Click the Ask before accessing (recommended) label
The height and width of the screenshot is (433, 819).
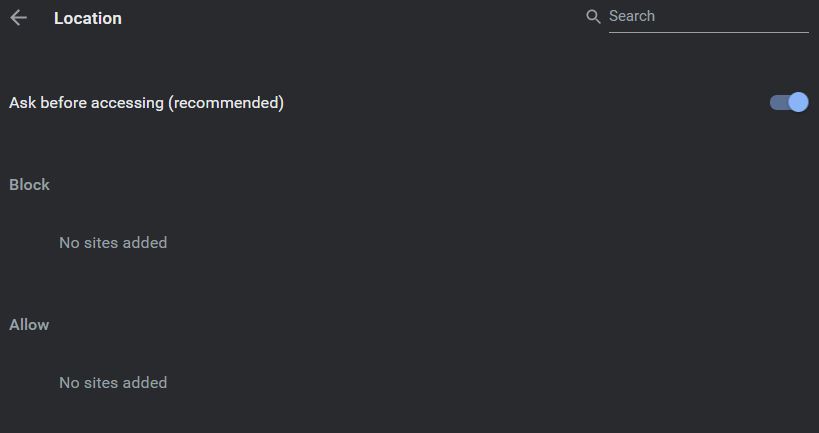coord(146,102)
